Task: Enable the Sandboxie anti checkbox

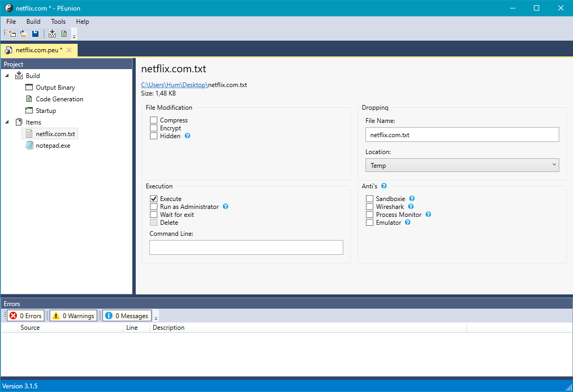Action: click(370, 198)
